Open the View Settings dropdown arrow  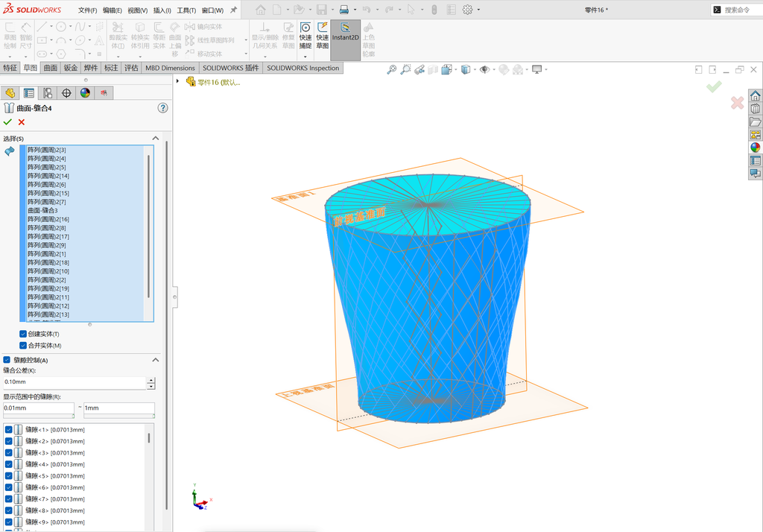click(546, 70)
